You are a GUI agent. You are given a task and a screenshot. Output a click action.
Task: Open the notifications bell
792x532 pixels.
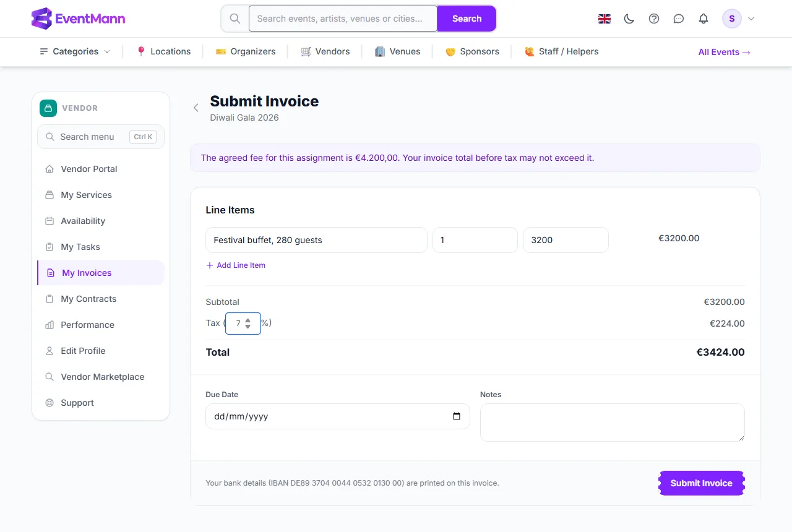(x=704, y=19)
